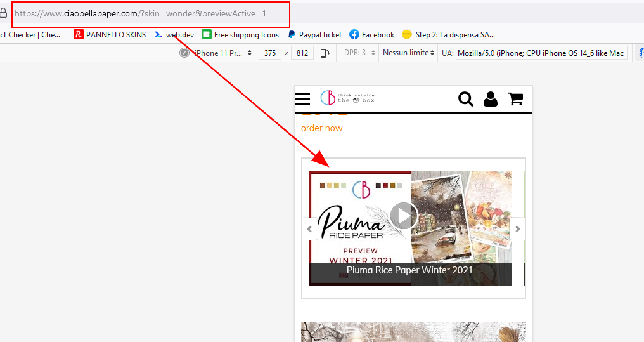Click the order now link
644x342 pixels.
321,128
